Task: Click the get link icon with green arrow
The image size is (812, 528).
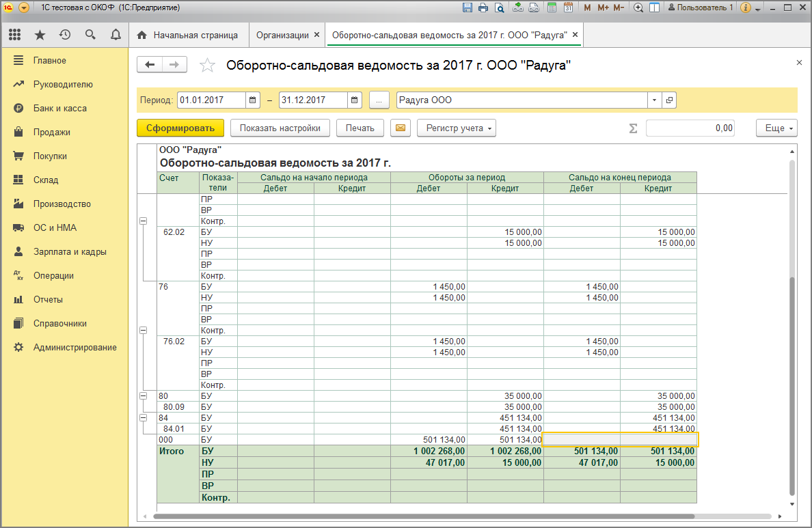Action: pyautogui.click(x=518, y=8)
